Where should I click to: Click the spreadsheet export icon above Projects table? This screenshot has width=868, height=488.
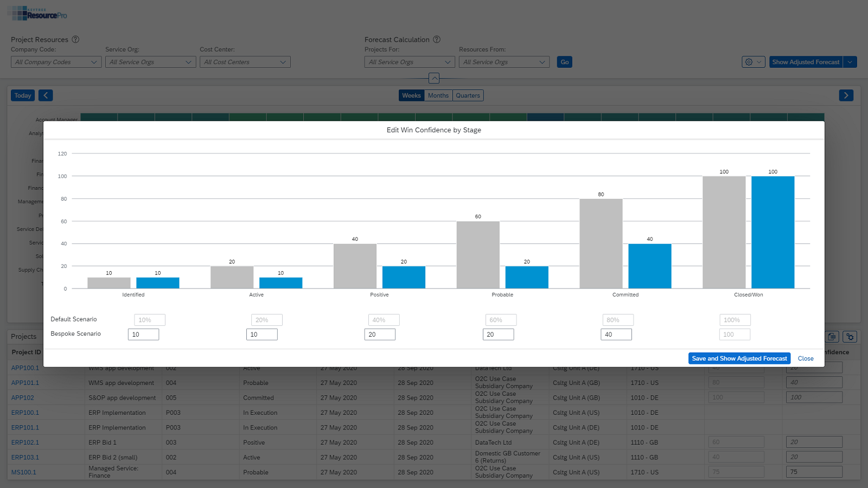[x=832, y=337]
